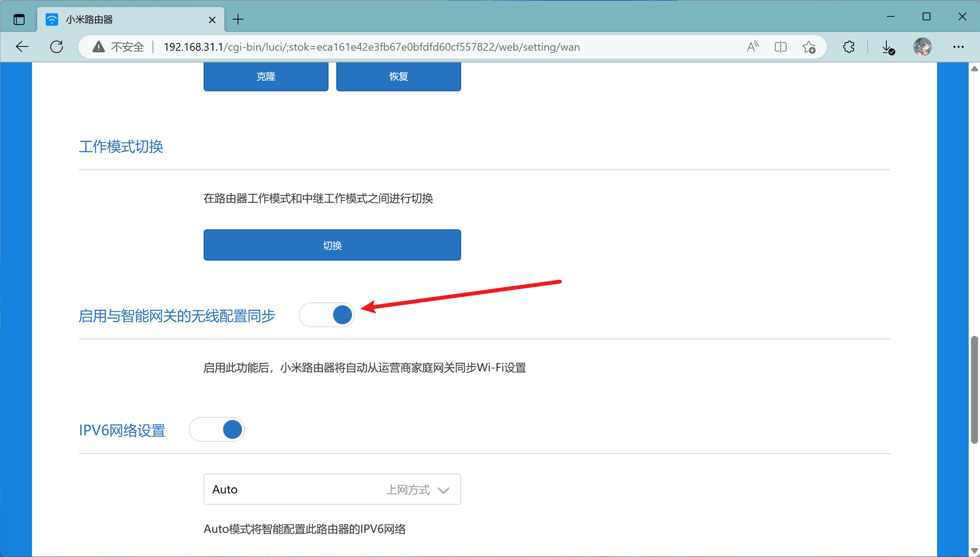Toggle the wireless sync switch marked by red arrow
Viewport: 980px width, 557px height.
[326, 315]
